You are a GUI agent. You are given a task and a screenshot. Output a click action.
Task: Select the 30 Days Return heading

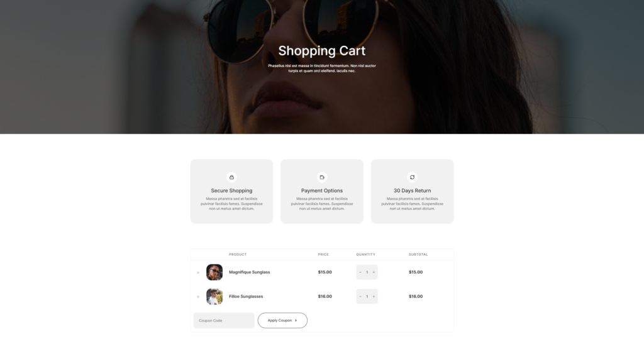tap(413, 191)
